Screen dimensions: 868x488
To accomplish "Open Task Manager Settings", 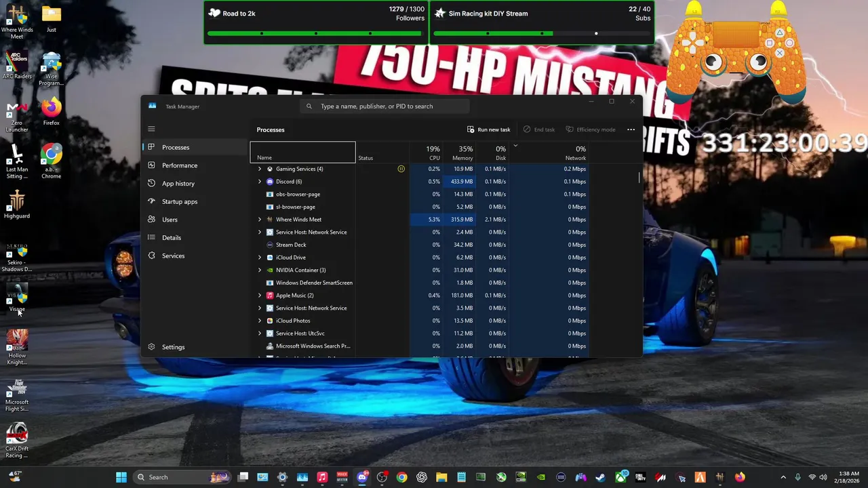I will [195, 347].
